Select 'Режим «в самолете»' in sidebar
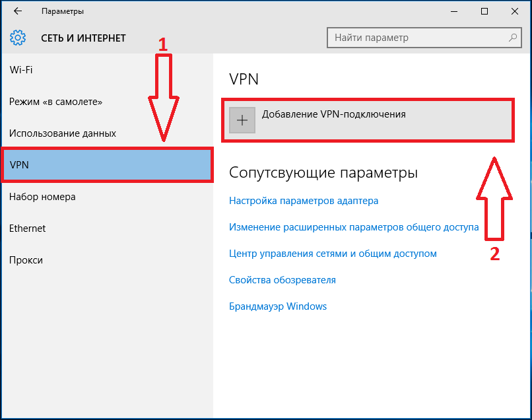Viewport: 532px width, 420px height. tap(107, 102)
